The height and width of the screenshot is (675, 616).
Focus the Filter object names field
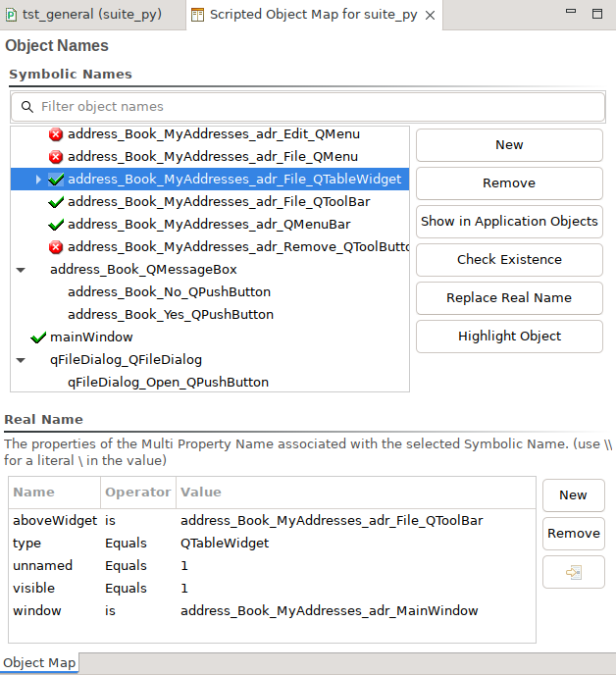[314, 107]
